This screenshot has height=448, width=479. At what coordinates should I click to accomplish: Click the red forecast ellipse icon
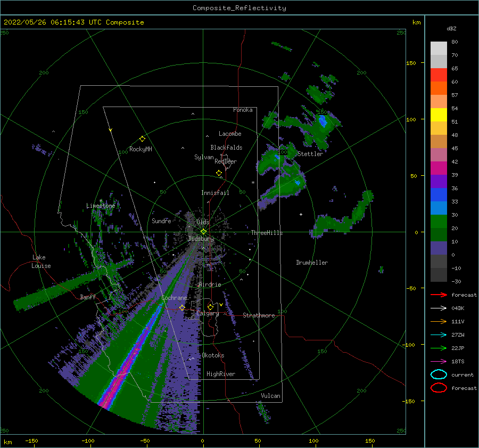point(439,388)
